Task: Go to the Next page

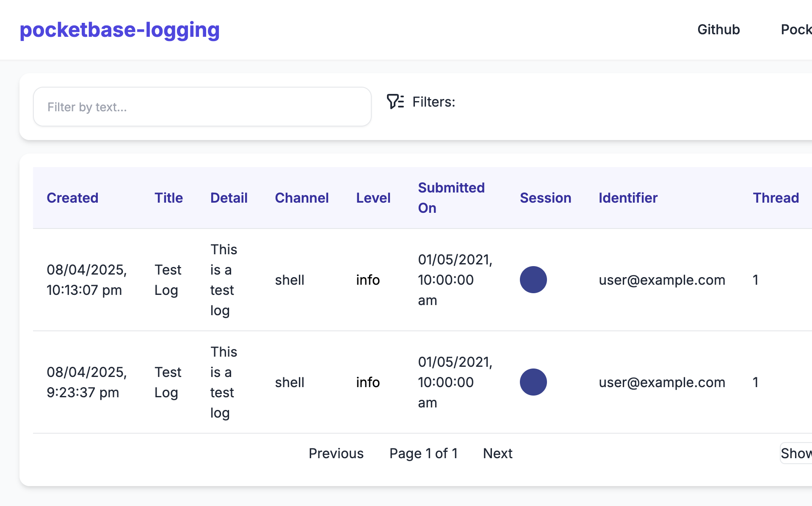Action: pos(497,453)
